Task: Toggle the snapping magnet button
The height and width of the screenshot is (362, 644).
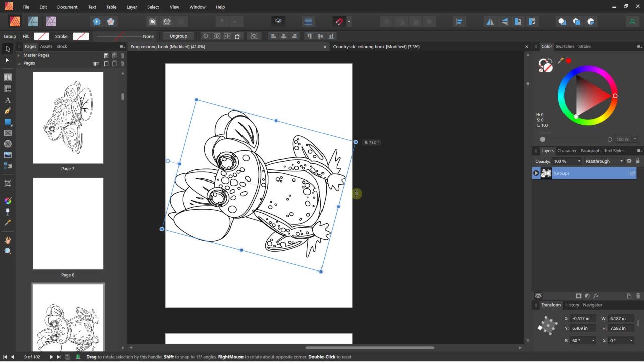Action: pyautogui.click(x=339, y=22)
